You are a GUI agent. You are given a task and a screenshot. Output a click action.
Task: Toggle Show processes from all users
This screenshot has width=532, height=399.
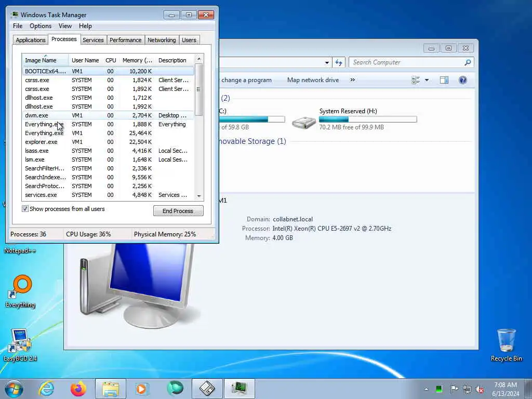tap(25, 209)
